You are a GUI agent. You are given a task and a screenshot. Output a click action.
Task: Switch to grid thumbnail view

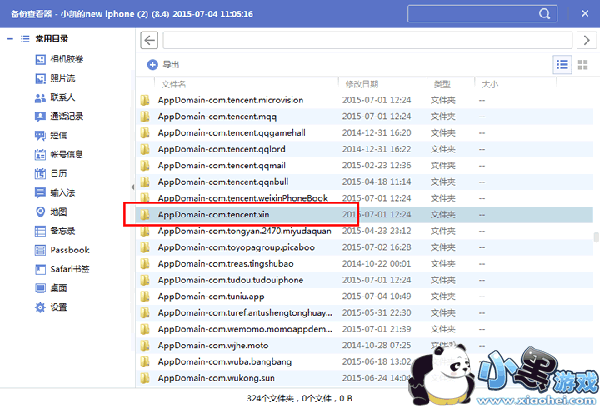point(582,65)
